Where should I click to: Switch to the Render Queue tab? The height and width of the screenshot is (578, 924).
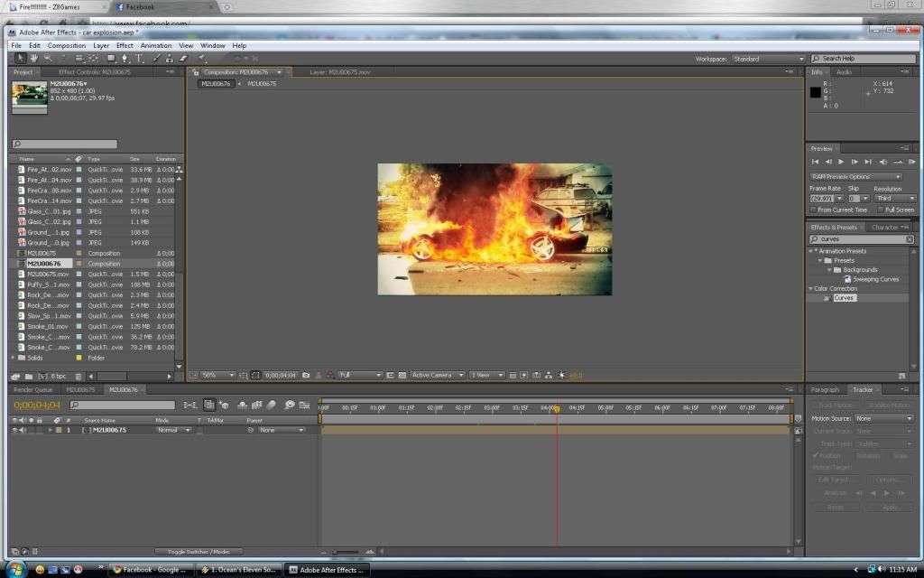tap(32, 390)
